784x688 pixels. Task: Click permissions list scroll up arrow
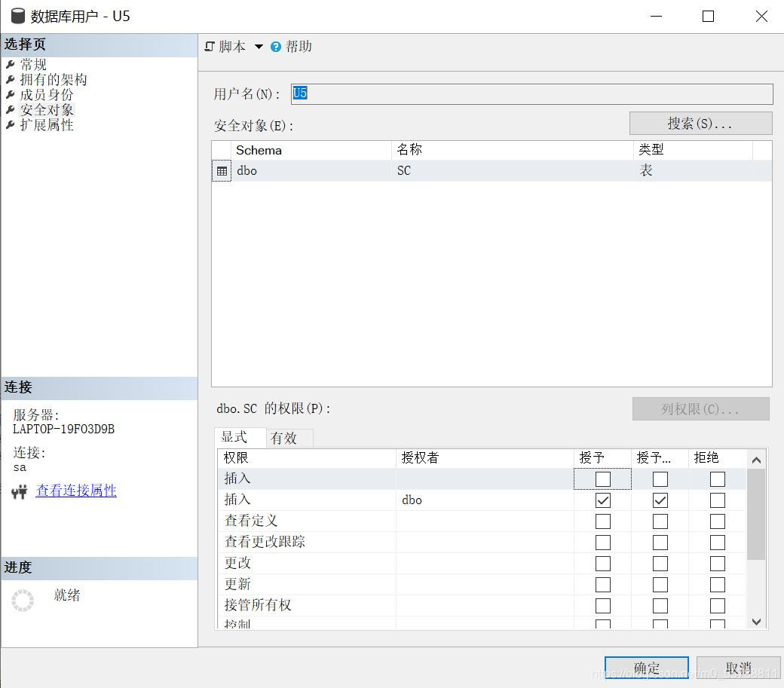757,460
